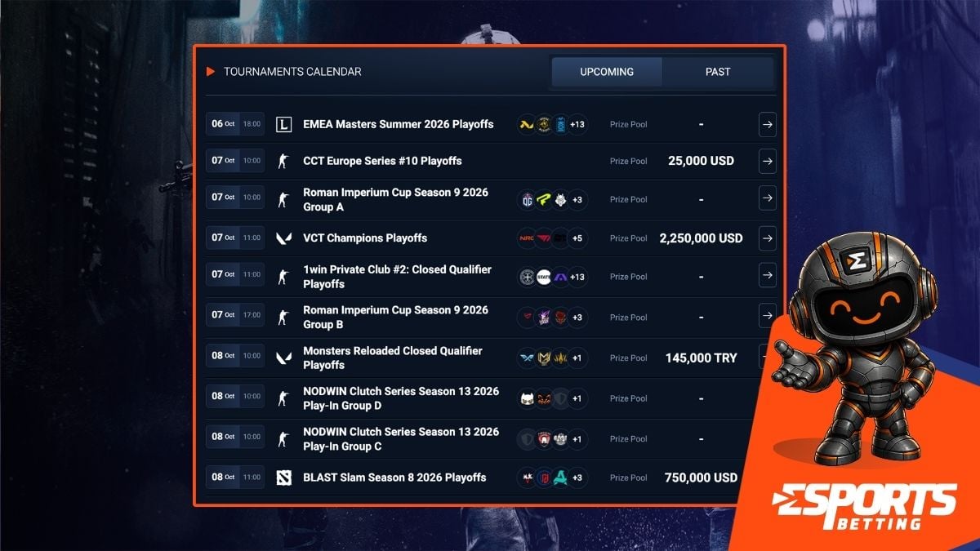
Task: Click the Counter-Strike icon beside Roman Imperium Group A
Action: tap(283, 199)
